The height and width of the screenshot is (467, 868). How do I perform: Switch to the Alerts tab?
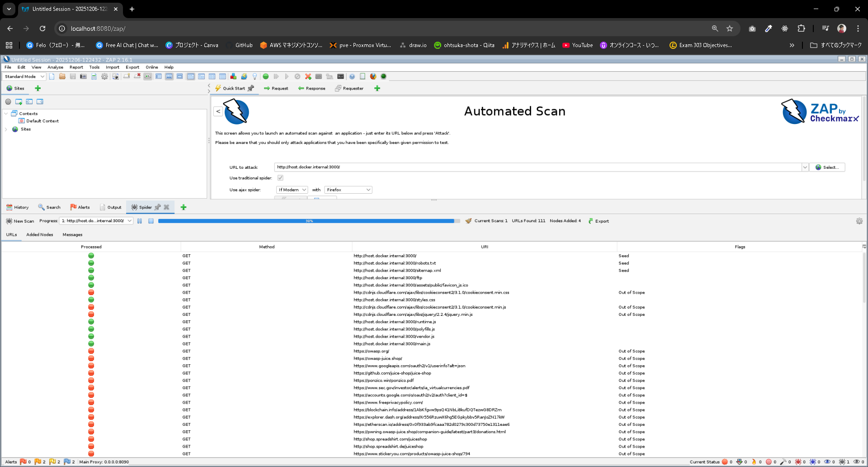pyautogui.click(x=80, y=207)
